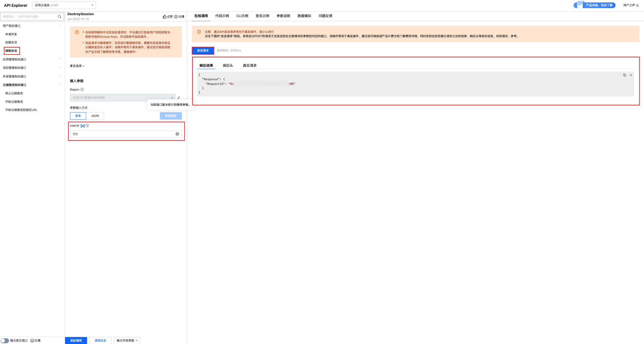The image size is (644, 344).
Task: Toggle 展示英文接口 switch
Action: pyautogui.click(x=5, y=340)
